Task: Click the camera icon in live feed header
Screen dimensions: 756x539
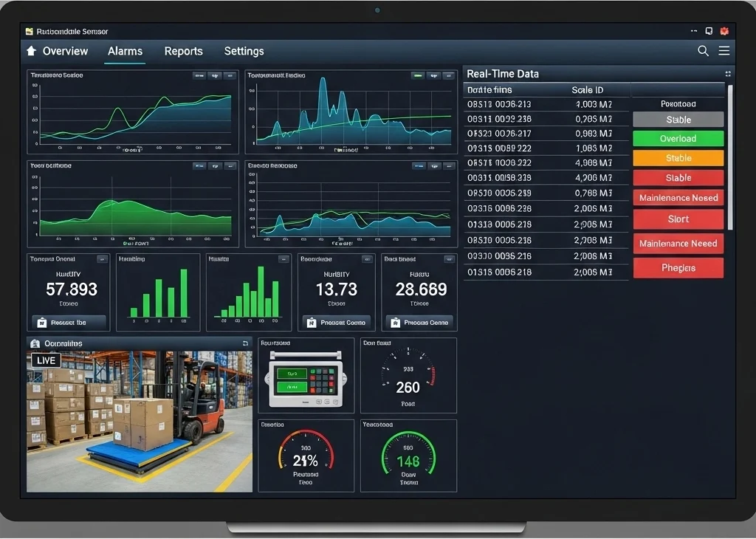Action: pos(34,343)
